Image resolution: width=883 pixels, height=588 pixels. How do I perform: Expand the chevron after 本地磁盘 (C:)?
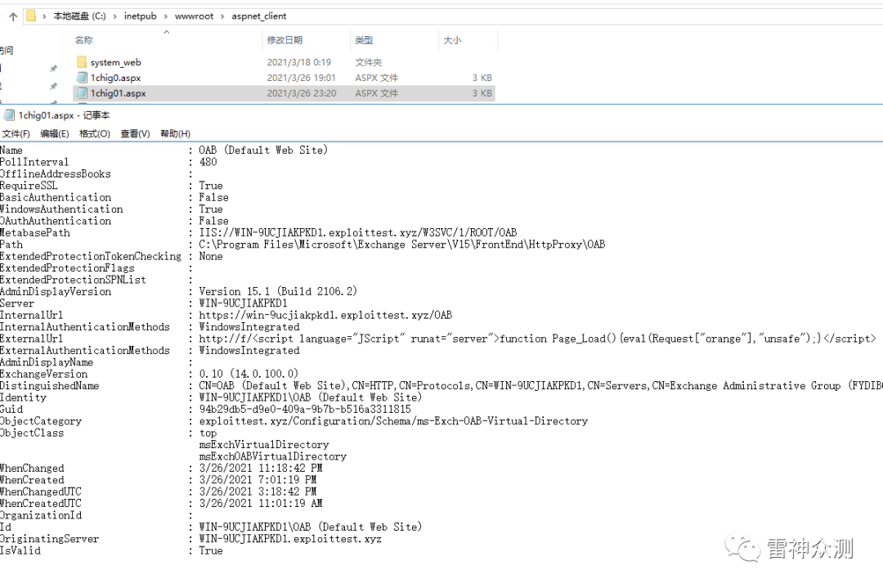(115, 16)
